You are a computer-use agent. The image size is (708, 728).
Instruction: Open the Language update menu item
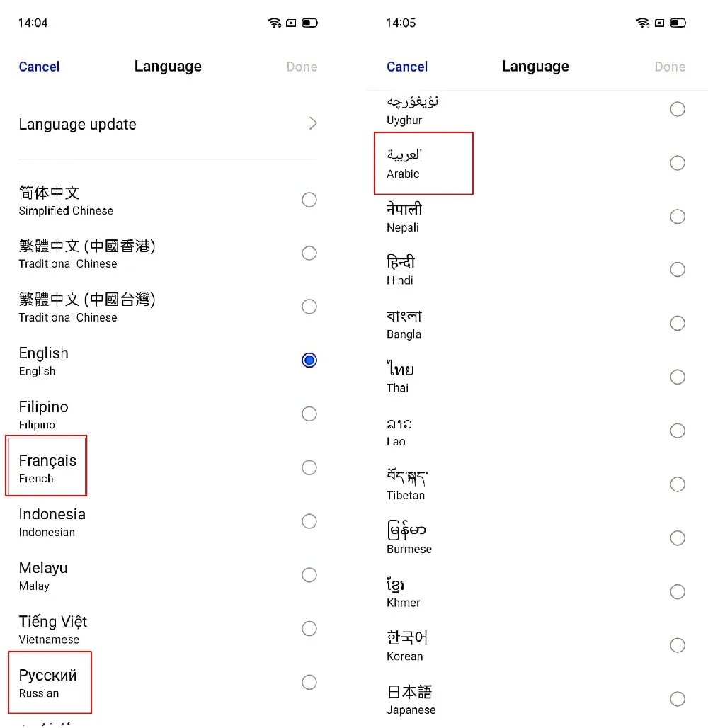tap(168, 124)
